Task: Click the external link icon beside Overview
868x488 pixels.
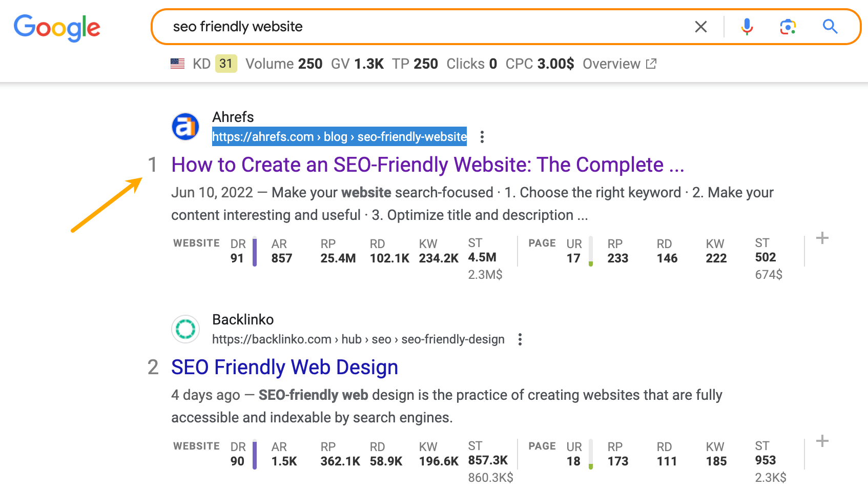Action: 651,64
